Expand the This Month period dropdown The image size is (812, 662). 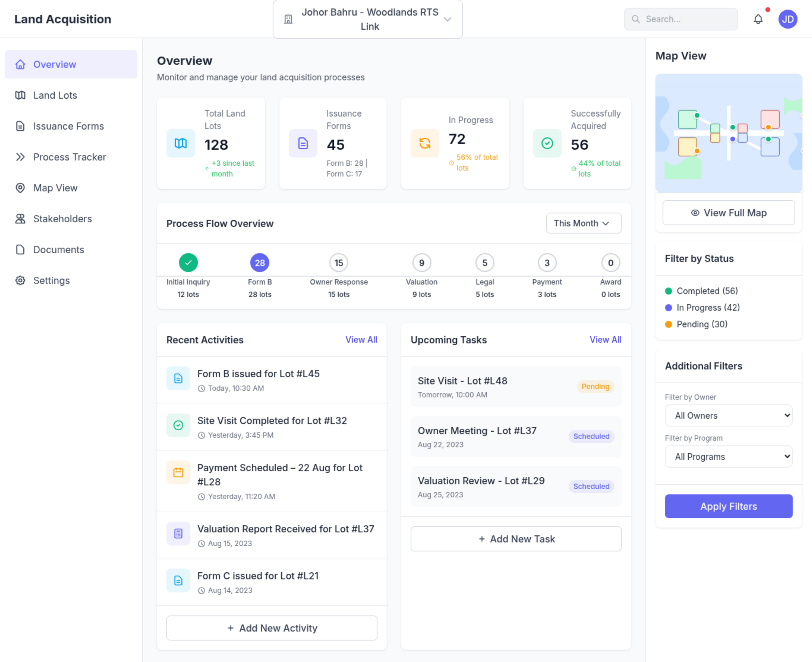[583, 223]
